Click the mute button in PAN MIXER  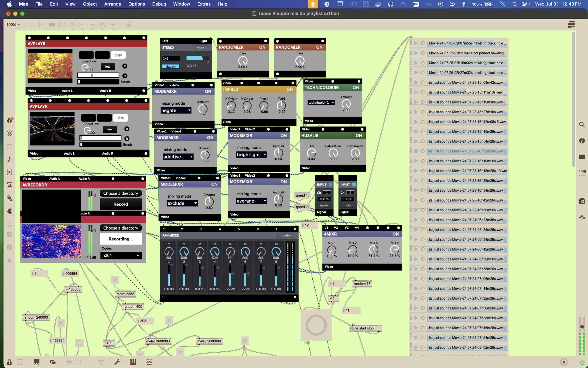(286, 235)
